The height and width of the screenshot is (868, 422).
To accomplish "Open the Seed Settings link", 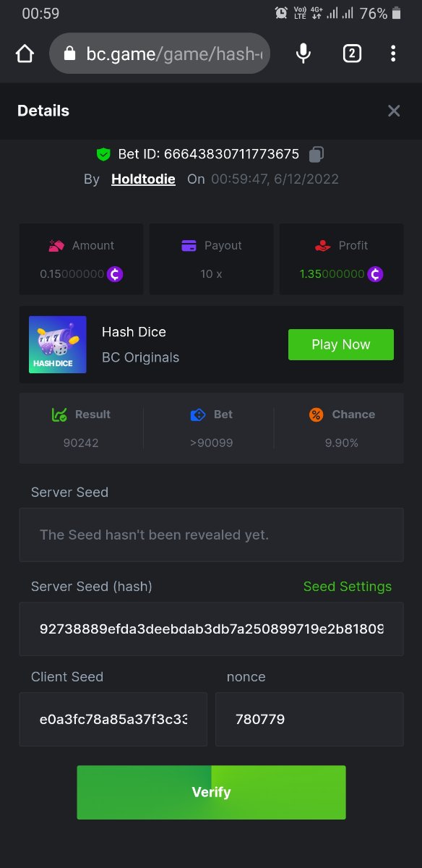I will (348, 587).
